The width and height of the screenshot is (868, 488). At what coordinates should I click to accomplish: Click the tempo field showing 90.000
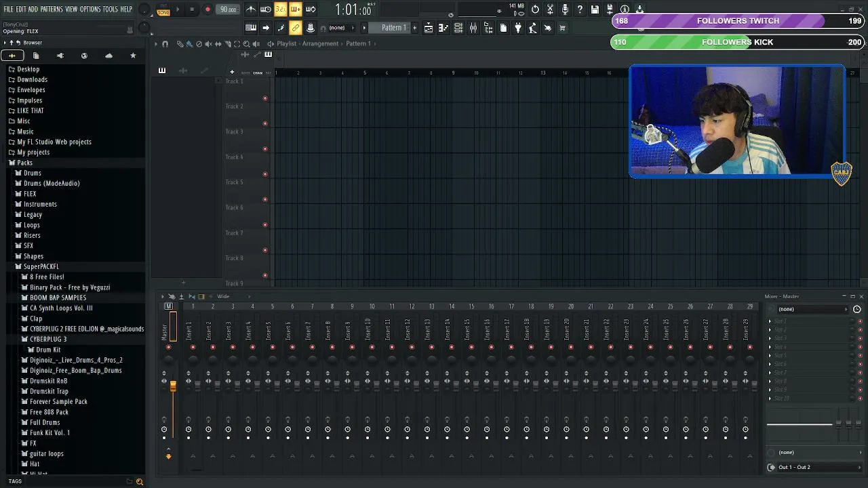[228, 9]
